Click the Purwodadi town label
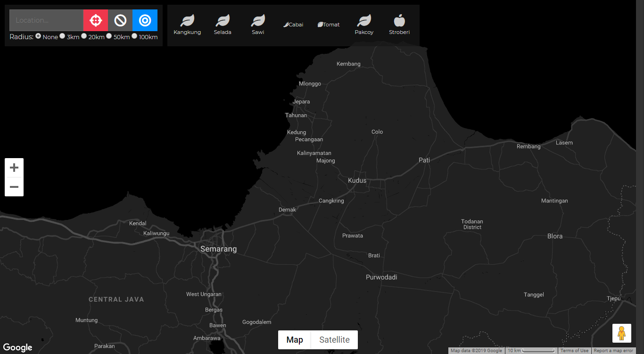The image size is (644, 354). pyautogui.click(x=381, y=277)
